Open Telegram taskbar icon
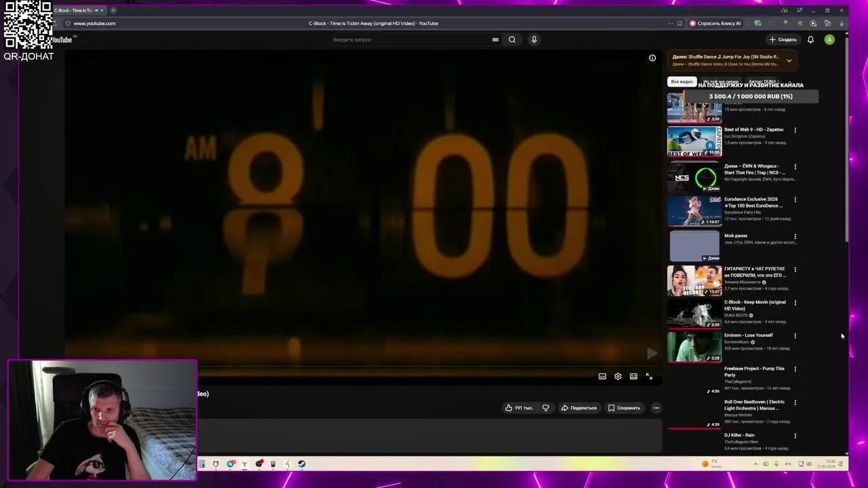This screenshot has height=488, width=868. click(x=231, y=464)
